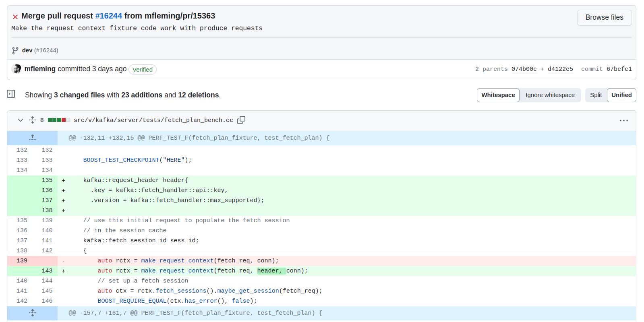Open pull request #16244 link

point(108,16)
